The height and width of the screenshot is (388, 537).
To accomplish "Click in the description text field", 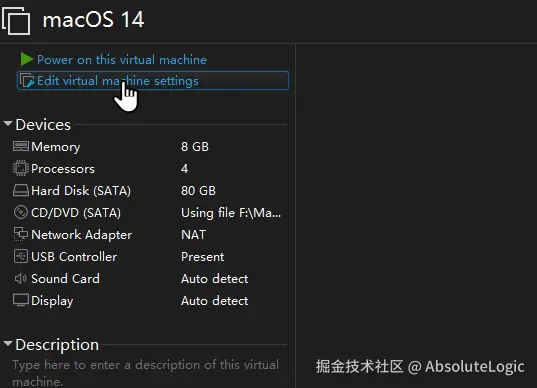I will [146, 373].
